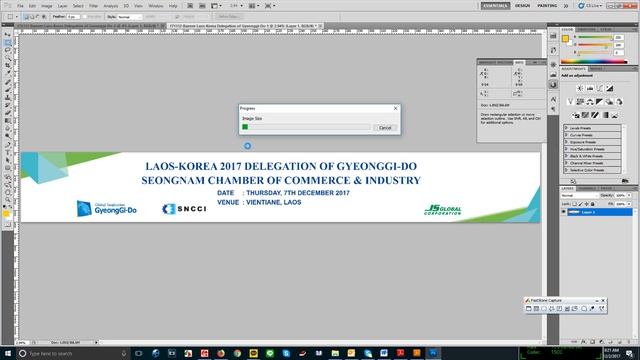
Task: Click the Feather input field
Action: (73, 17)
